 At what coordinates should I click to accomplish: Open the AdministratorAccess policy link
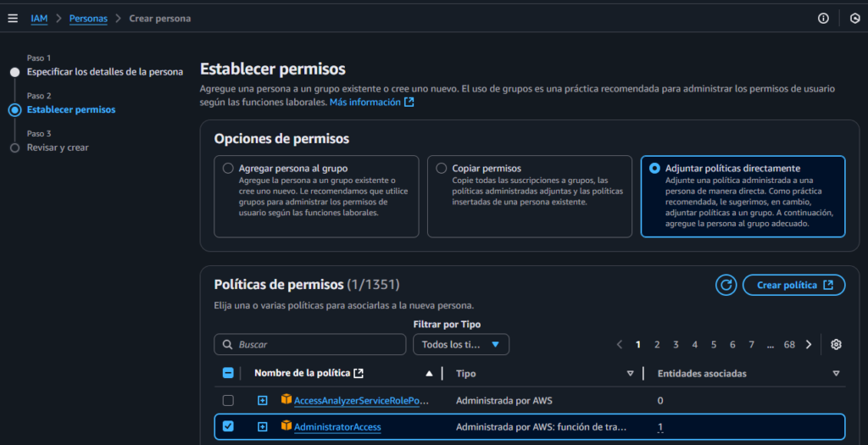(x=337, y=426)
